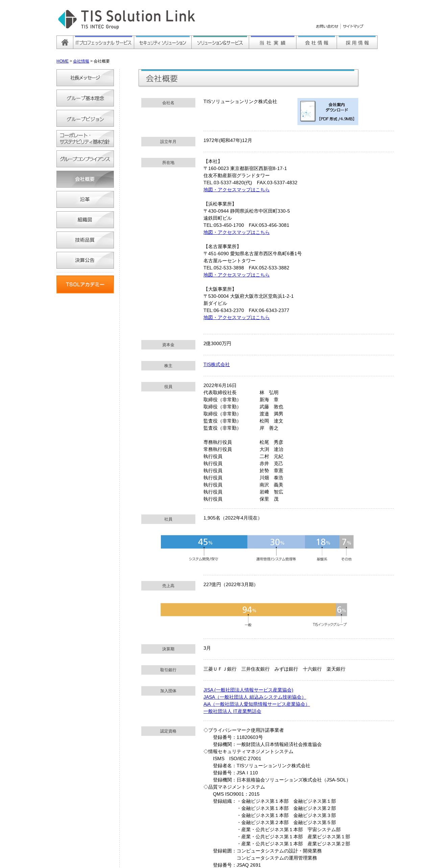The image size is (434, 868).
Task: Click 三菱UFJ銀行 bank name
Action: [220, 669]
